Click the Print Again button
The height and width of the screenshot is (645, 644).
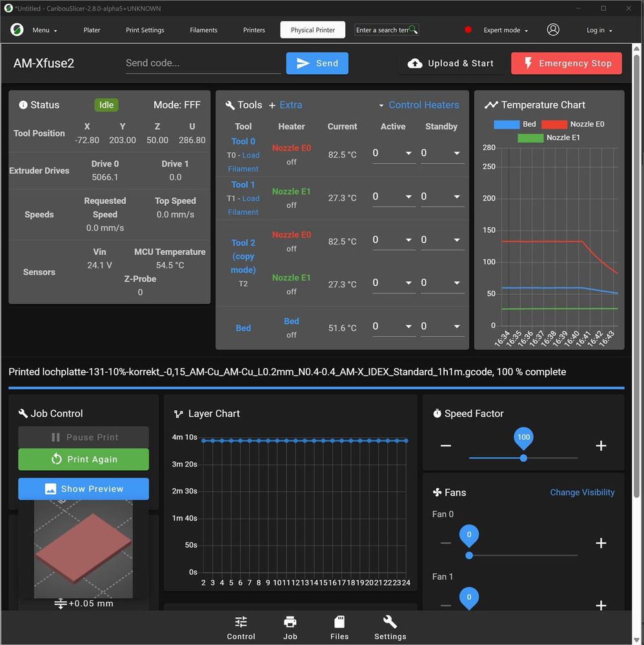[83, 459]
